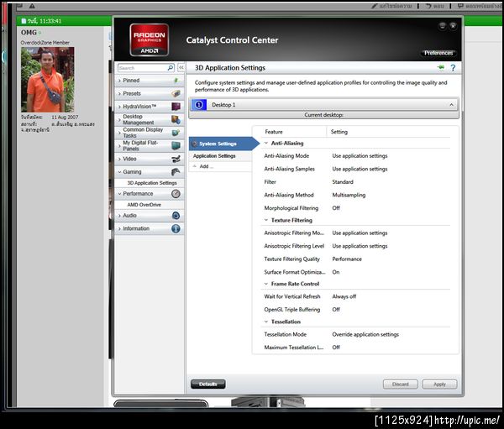Change Filter Standard setting
The image size is (504, 429).
pyautogui.click(x=343, y=182)
